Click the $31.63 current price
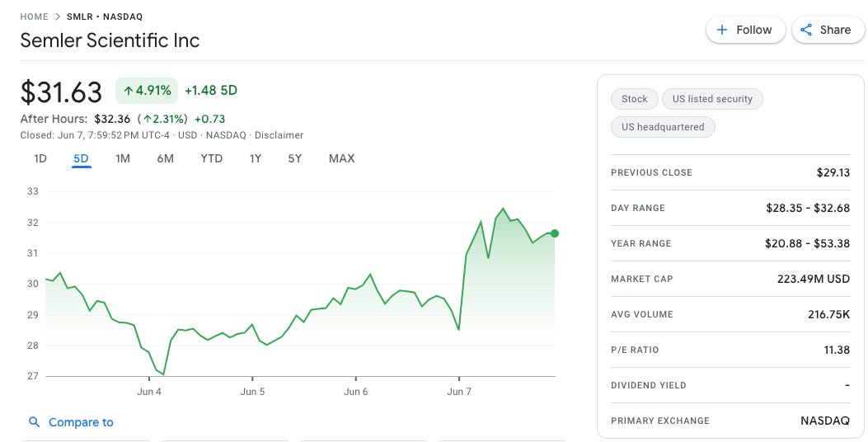This screenshot has width=868, height=442. pos(62,92)
